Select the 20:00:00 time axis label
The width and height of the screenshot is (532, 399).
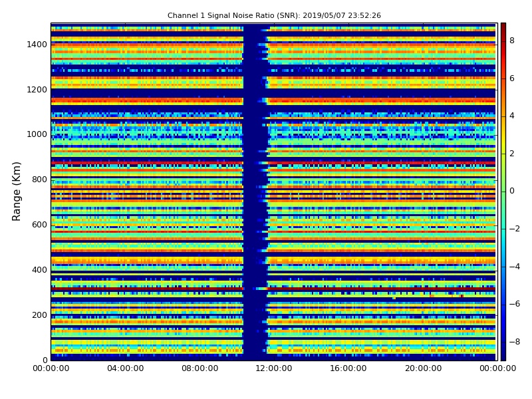[423, 368]
